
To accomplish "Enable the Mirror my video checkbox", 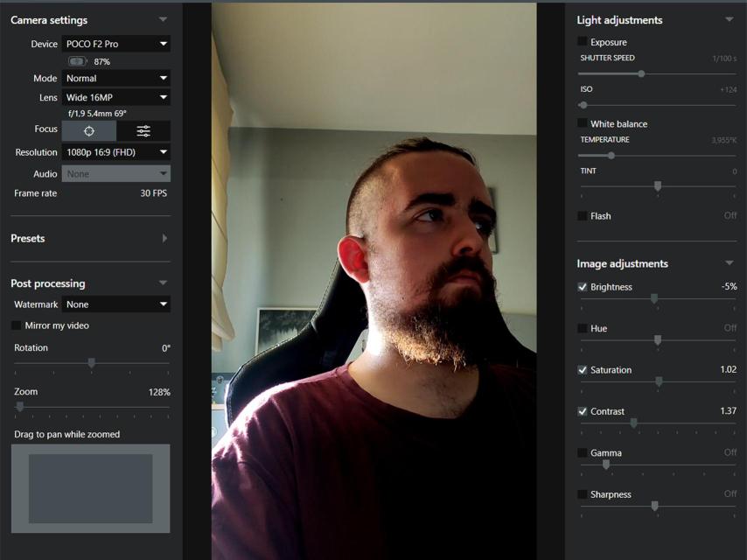I will click(x=17, y=325).
